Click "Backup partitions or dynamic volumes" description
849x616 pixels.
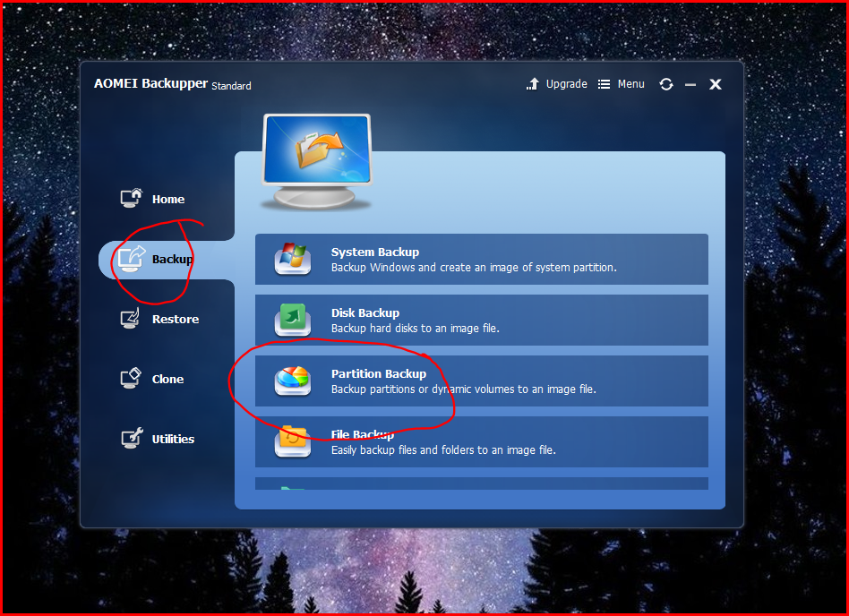(464, 389)
